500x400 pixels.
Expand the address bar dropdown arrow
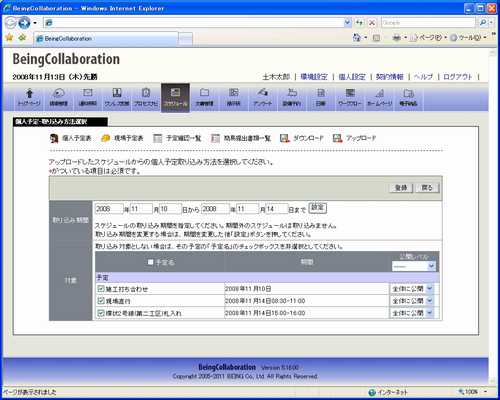348,23
